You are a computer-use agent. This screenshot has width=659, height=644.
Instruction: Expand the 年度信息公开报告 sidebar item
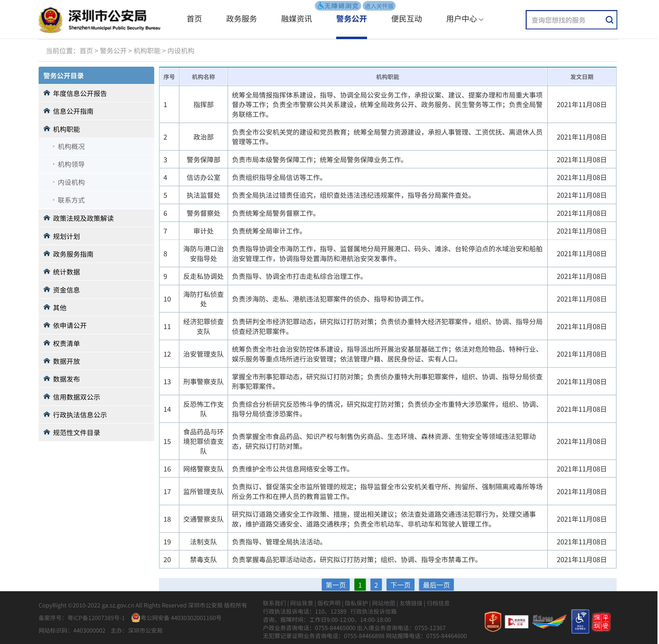pyautogui.click(x=80, y=93)
